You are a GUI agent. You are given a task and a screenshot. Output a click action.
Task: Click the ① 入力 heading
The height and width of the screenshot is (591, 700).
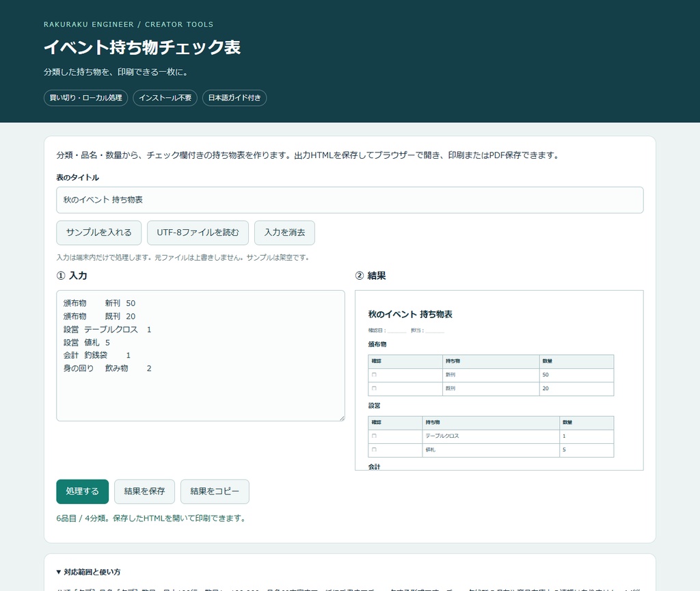72,276
